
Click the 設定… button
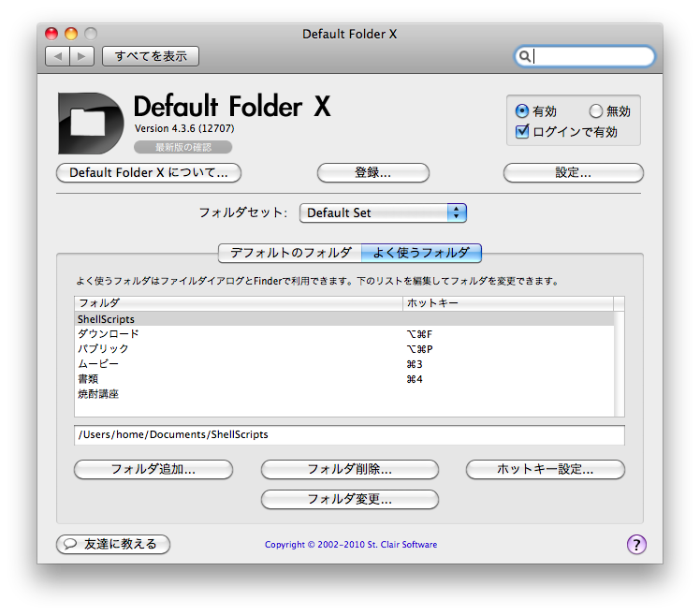(574, 173)
